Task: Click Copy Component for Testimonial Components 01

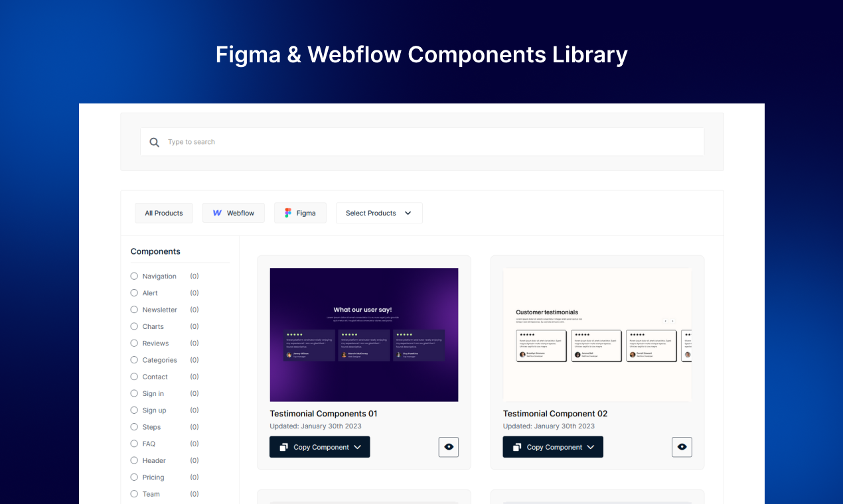Action: tap(320, 447)
